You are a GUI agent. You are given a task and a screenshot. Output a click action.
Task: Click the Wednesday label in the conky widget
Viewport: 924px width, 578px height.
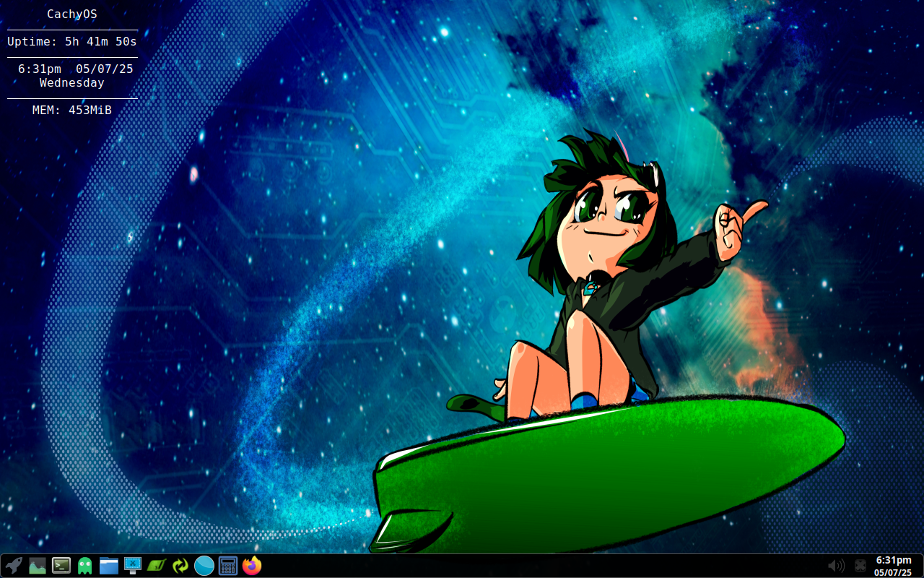point(72,82)
